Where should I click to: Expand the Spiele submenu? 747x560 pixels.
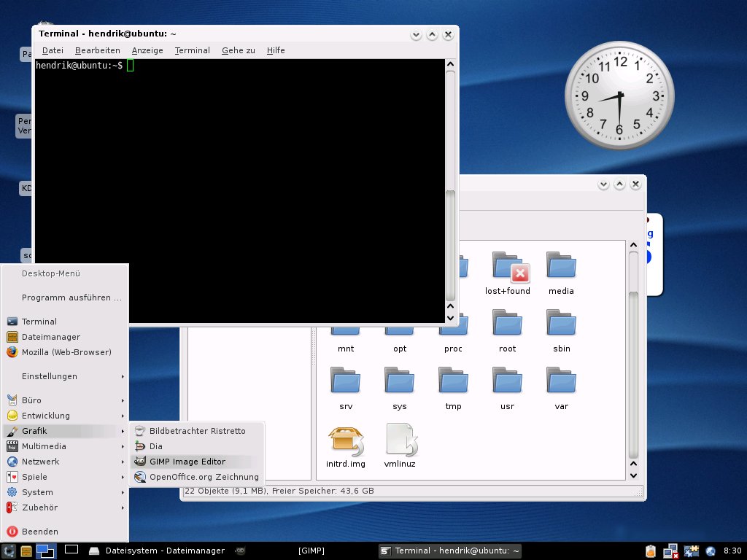65,477
